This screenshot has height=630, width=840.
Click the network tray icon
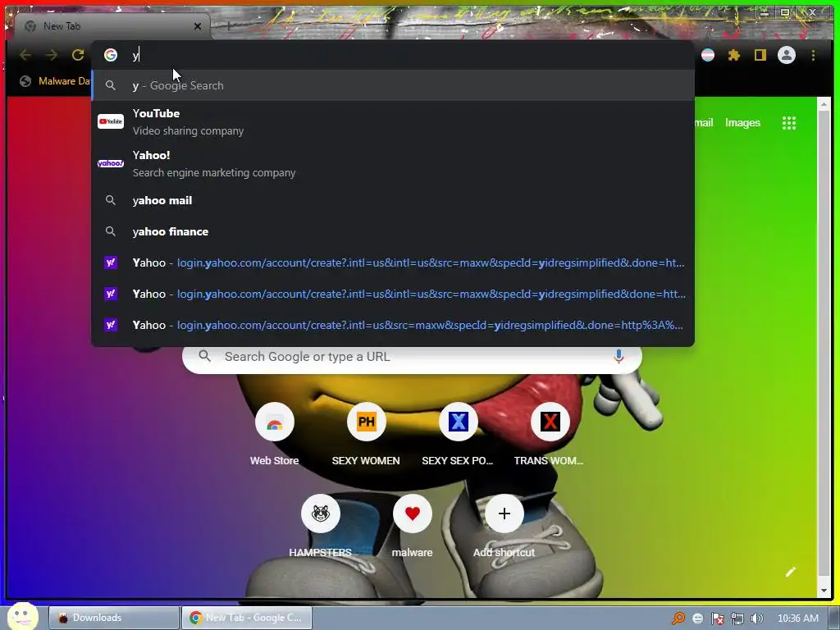pyautogui.click(x=737, y=619)
